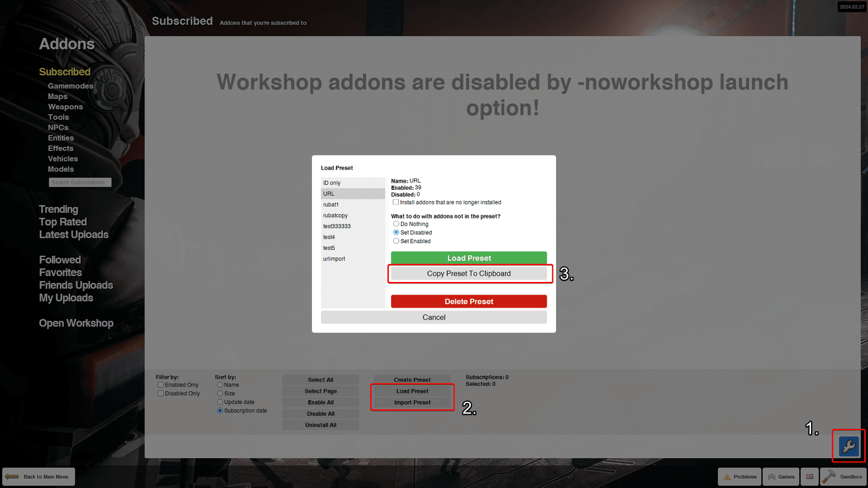Click Open Workshop
The image size is (868, 488).
pos(76,323)
